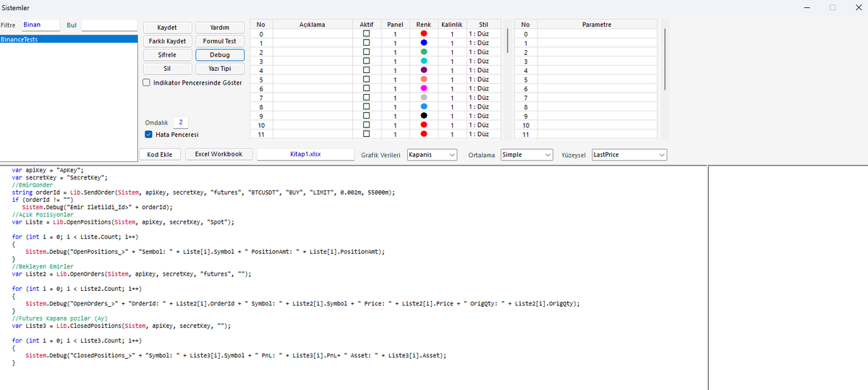Open the Yardım help button
The height and width of the screenshot is (390, 868).
point(220,27)
